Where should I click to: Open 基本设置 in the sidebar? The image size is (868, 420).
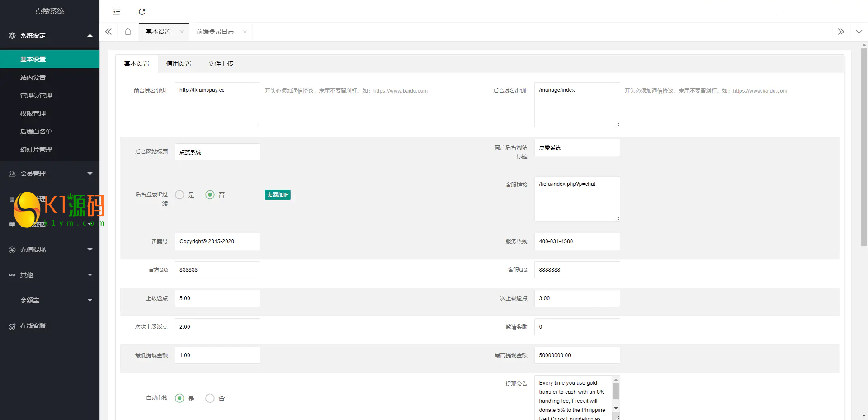tap(50, 59)
